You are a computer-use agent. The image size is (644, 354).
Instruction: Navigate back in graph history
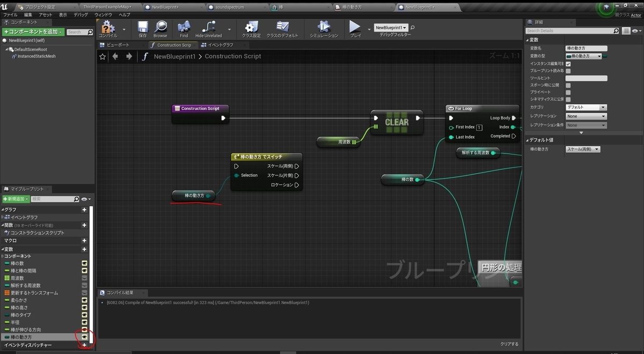[115, 56]
